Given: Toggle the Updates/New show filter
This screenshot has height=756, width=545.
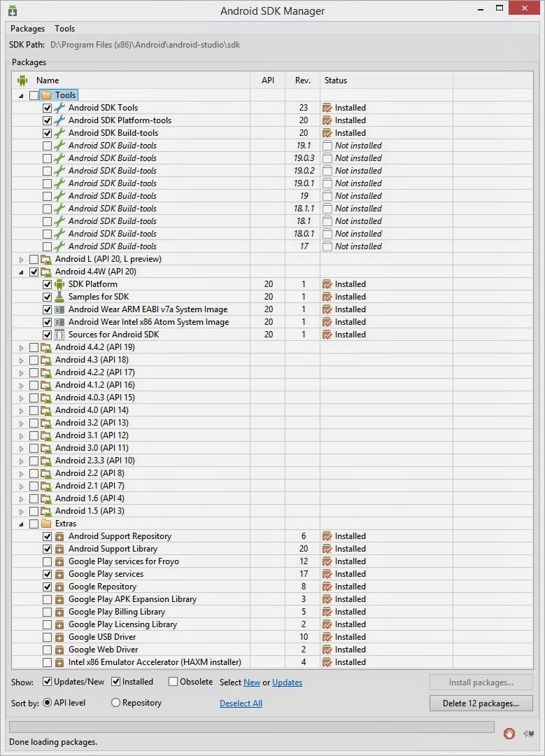Looking at the screenshot, I should [47, 682].
